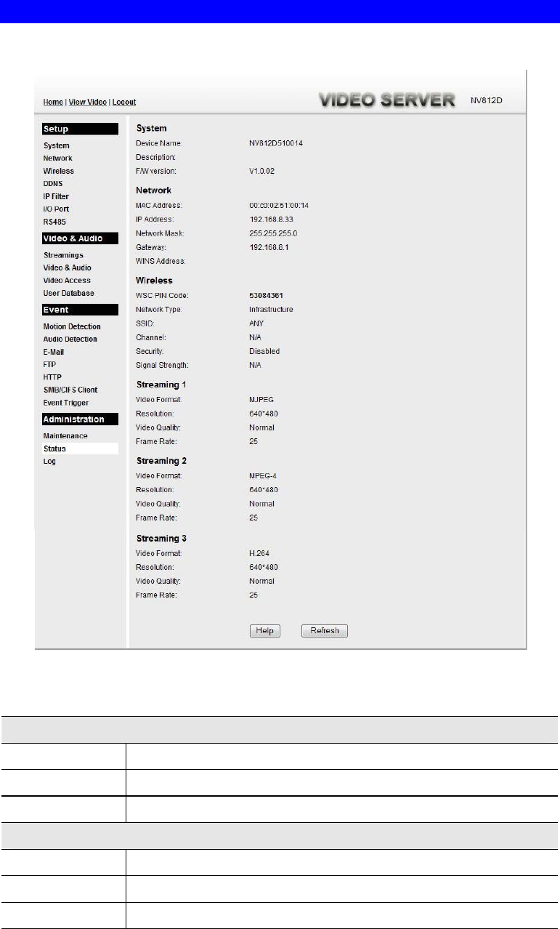560x929 pixels.
Task: Click MAC address 00:c0:02:51:00:14
Action: pyautogui.click(x=279, y=206)
